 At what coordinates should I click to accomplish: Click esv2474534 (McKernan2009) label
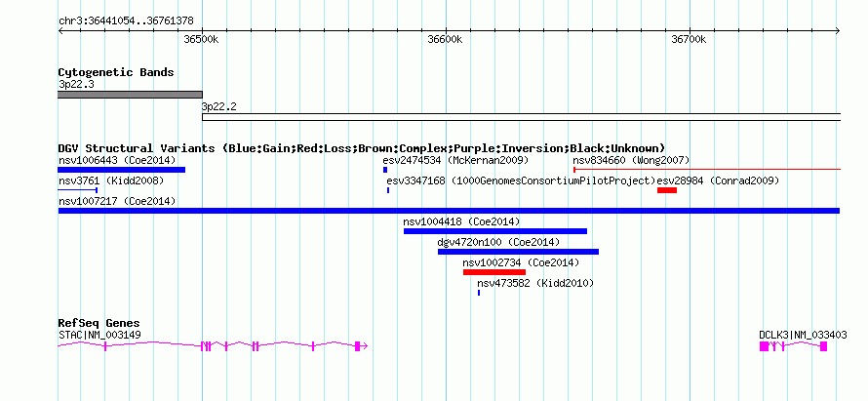tap(456, 161)
